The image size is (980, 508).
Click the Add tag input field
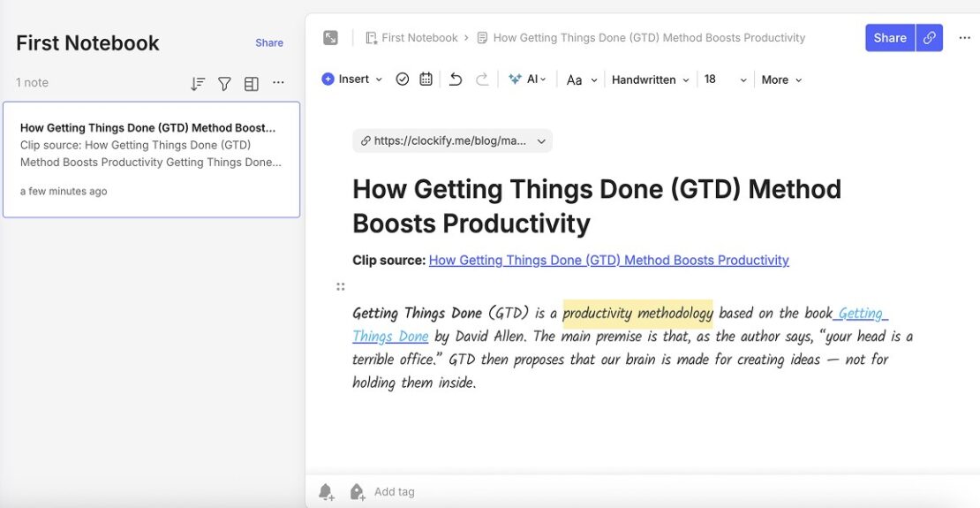point(395,492)
